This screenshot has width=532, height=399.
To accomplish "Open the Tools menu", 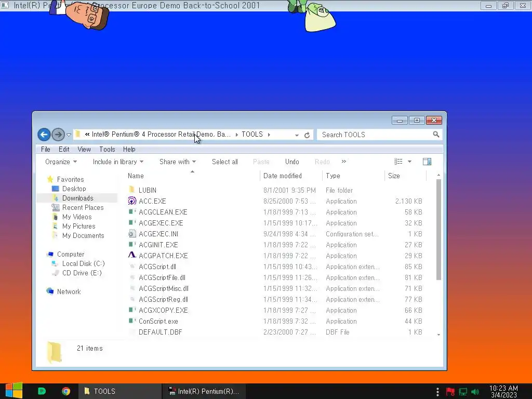I will pos(107,149).
